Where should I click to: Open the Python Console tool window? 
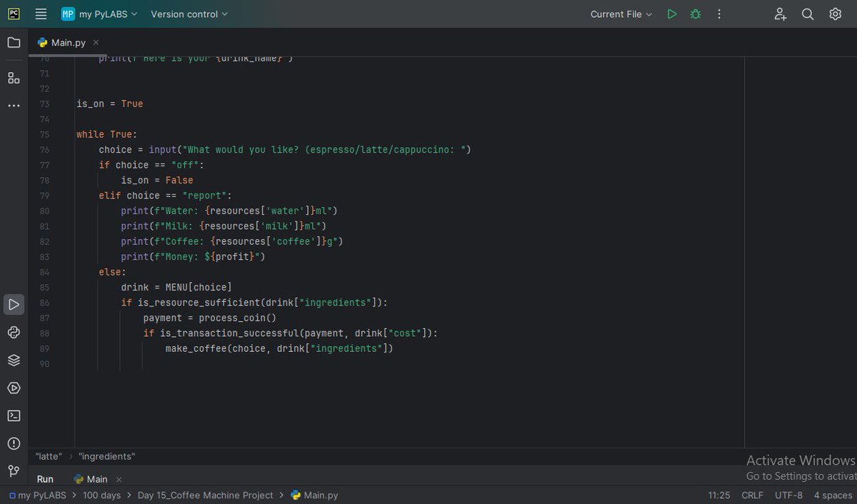coord(14,333)
